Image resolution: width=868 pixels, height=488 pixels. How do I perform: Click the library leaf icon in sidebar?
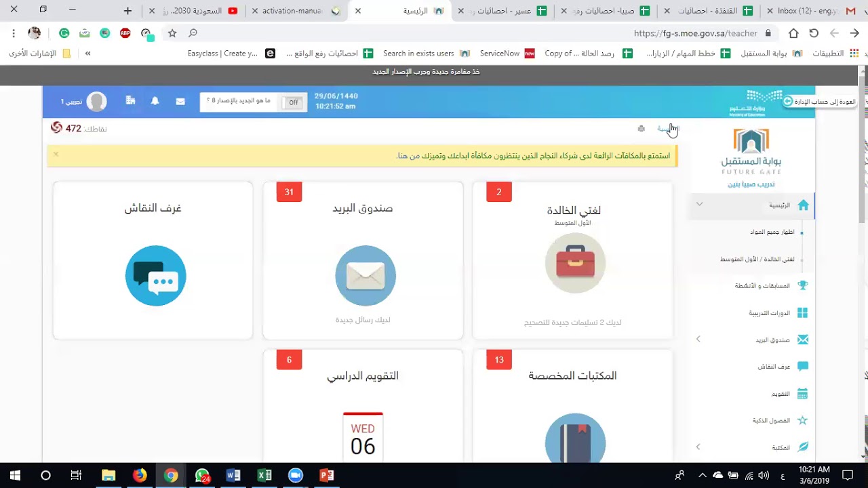(803, 447)
